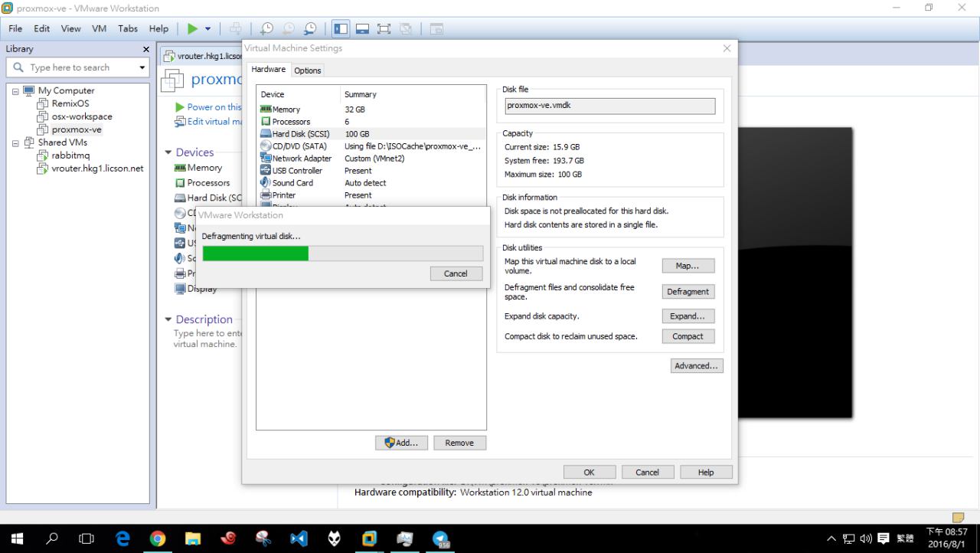Show the thumbnail bar toolbar icon
This screenshot has width=980, height=553.
pyautogui.click(x=362, y=29)
